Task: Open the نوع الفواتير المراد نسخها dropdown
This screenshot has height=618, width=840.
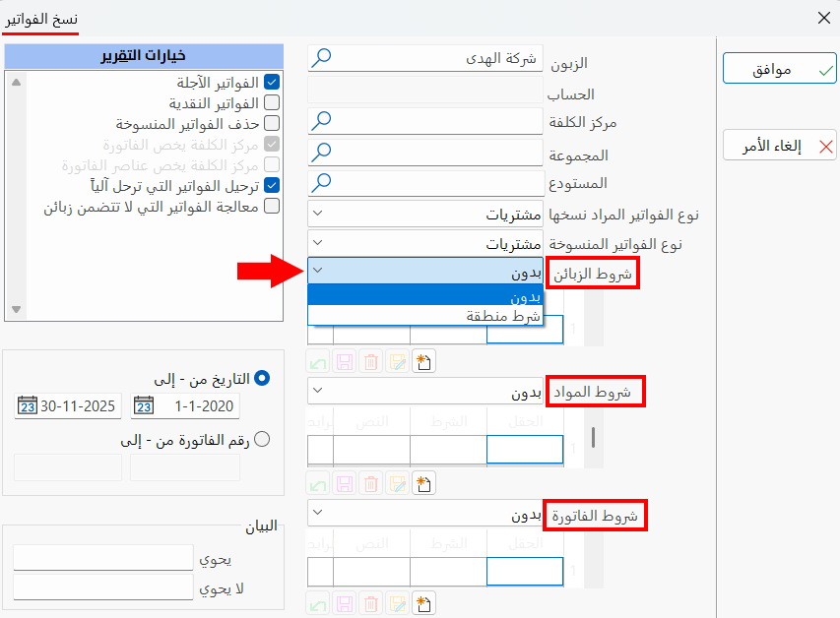Action: pos(317,212)
